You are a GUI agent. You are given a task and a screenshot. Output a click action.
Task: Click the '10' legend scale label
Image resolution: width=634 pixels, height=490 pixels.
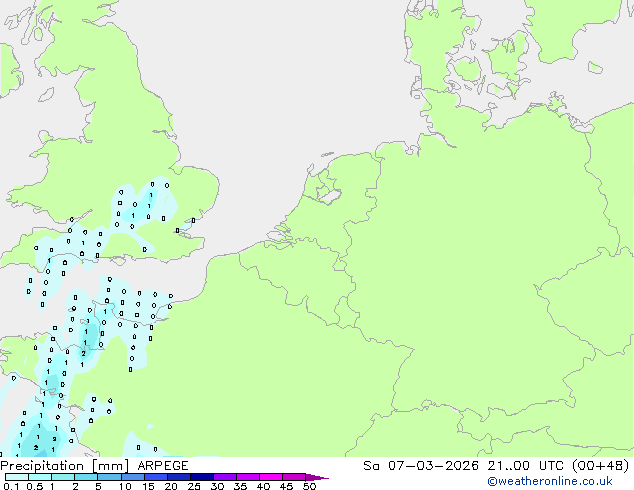coord(125,486)
